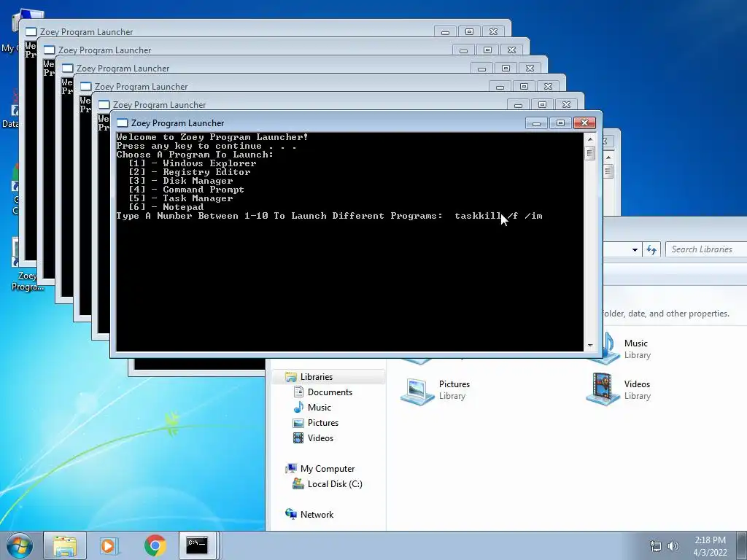This screenshot has width=747, height=560.
Task: Launch Windows Media Player from taskbar
Action: 109,545
